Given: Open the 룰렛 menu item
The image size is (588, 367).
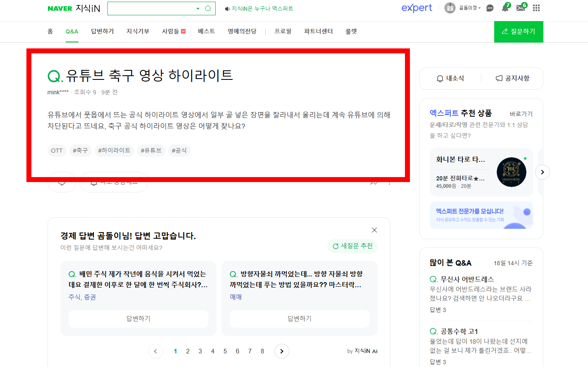Looking at the screenshot, I should pos(351,31).
